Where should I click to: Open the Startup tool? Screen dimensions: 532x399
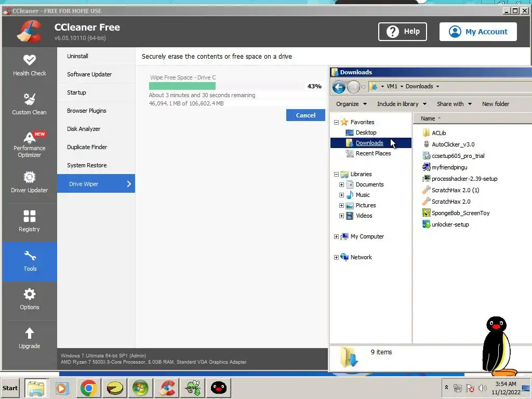coord(96,92)
